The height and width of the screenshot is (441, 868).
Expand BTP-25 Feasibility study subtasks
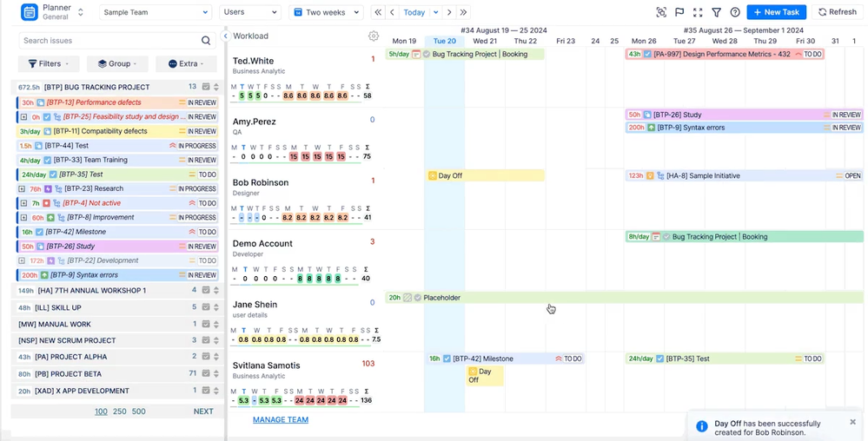[x=23, y=116]
